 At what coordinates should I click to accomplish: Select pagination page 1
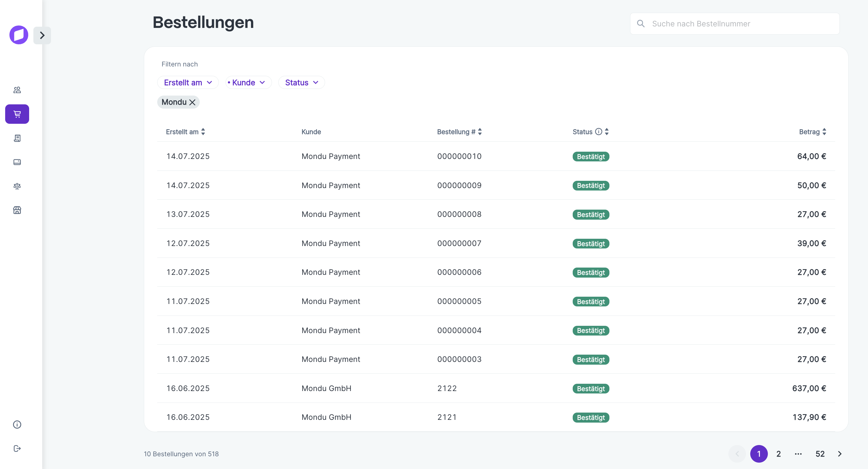[759, 454]
